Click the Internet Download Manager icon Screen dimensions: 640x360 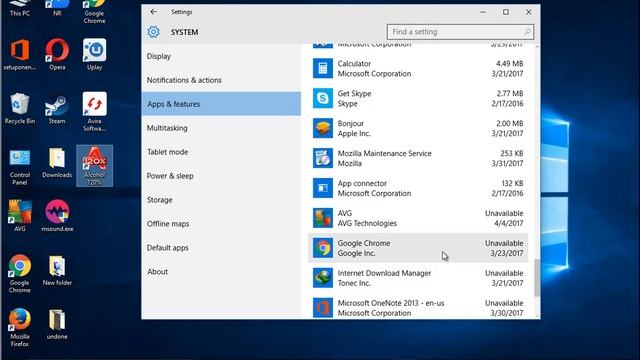tap(322, 278)
